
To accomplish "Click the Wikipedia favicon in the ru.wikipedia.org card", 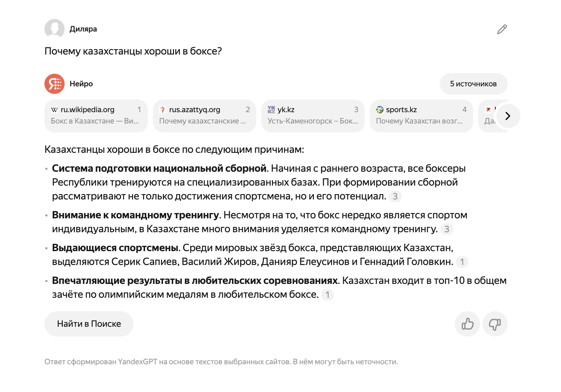I will (x=55, y=110).
